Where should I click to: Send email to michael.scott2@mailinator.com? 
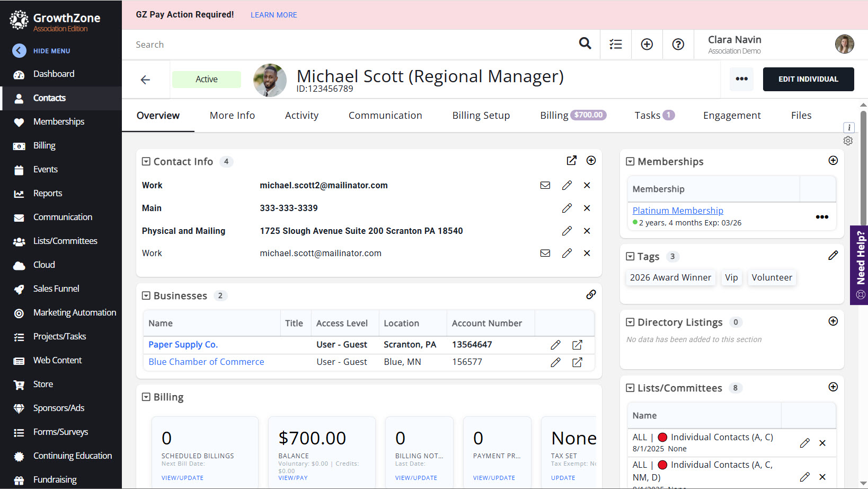click(x=545, y=185)
